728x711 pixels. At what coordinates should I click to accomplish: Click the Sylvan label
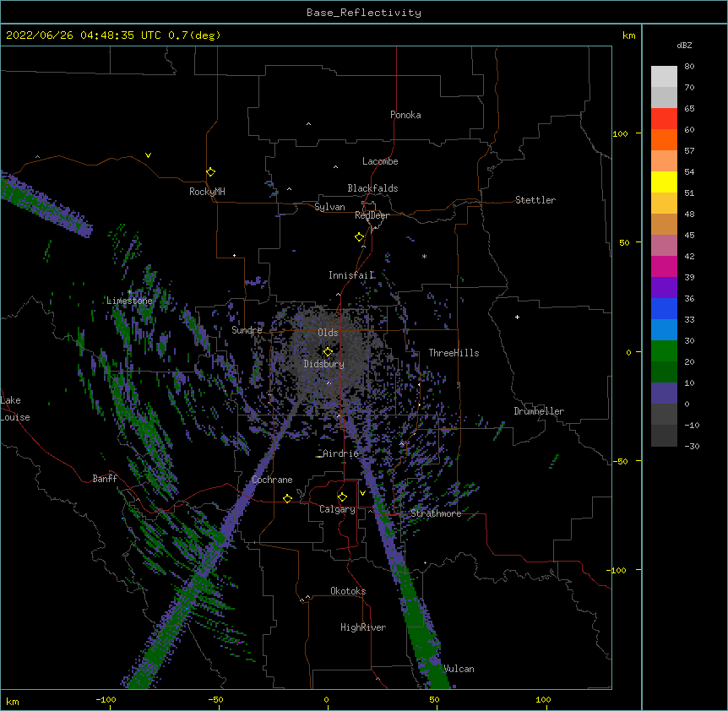(x=329, y=207)
